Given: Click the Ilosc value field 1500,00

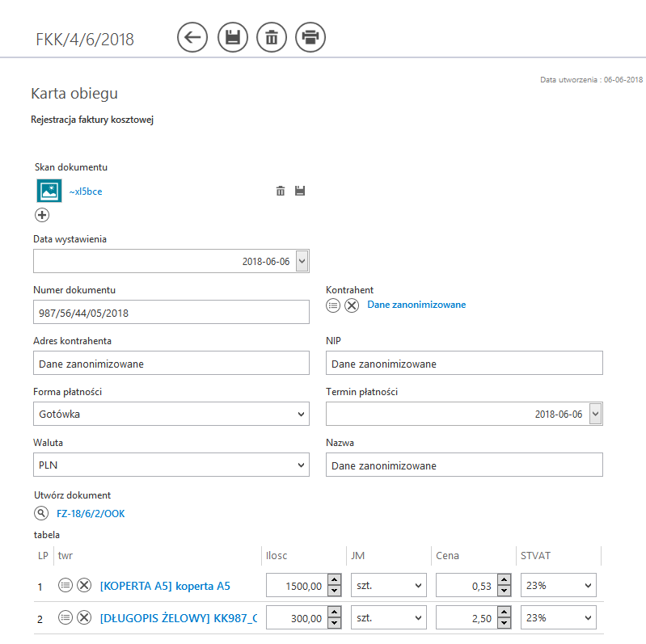Looking at the screenshot, I should (x=298, y=585).
